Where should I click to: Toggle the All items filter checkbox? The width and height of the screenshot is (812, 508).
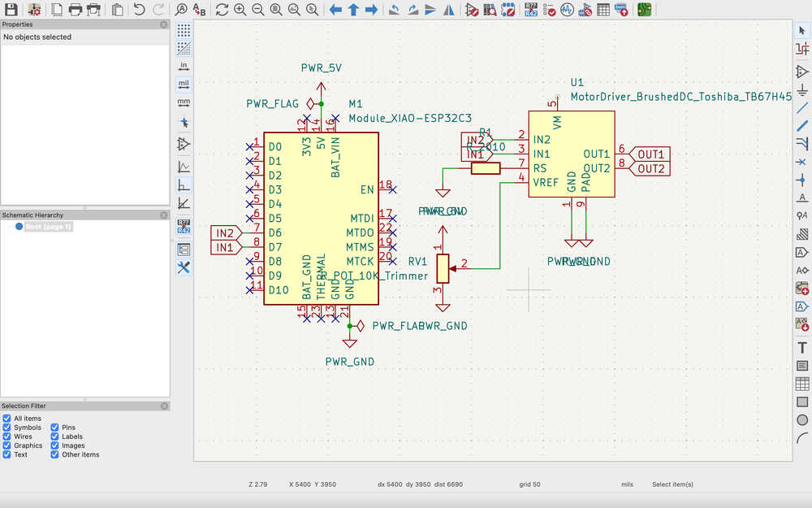[x=7, y=419]
